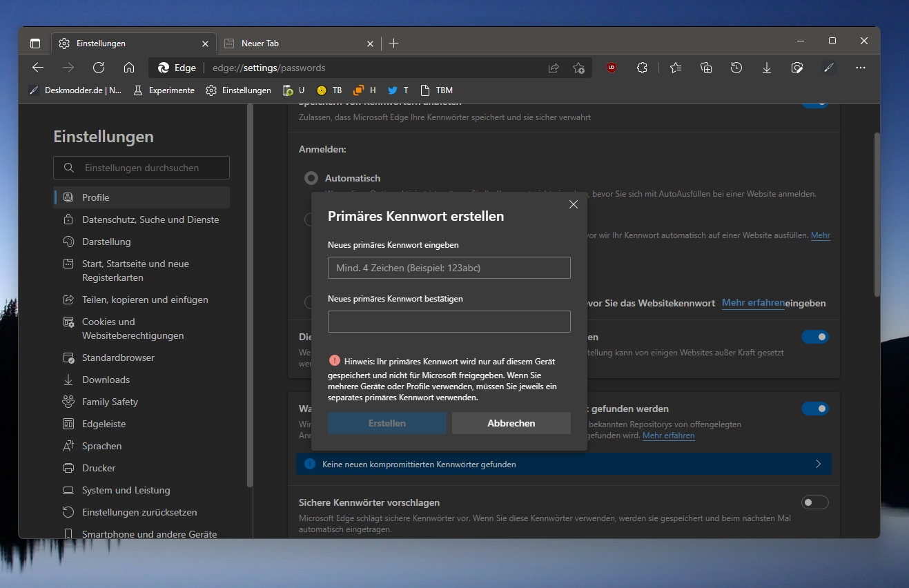Select the Automatisch radio button
Image resolution: width=909 pixels, height=588 pixels.
311,178
